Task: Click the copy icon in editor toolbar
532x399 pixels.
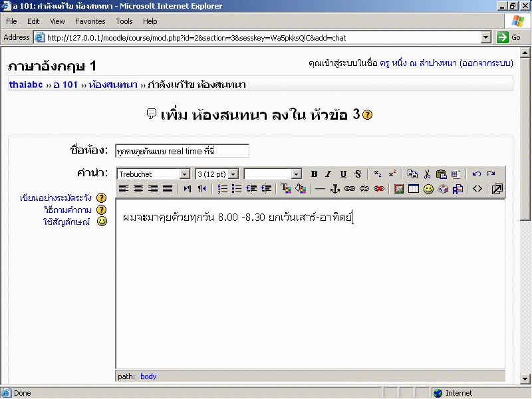Action: pyautogui.click(x=412, y=174)
